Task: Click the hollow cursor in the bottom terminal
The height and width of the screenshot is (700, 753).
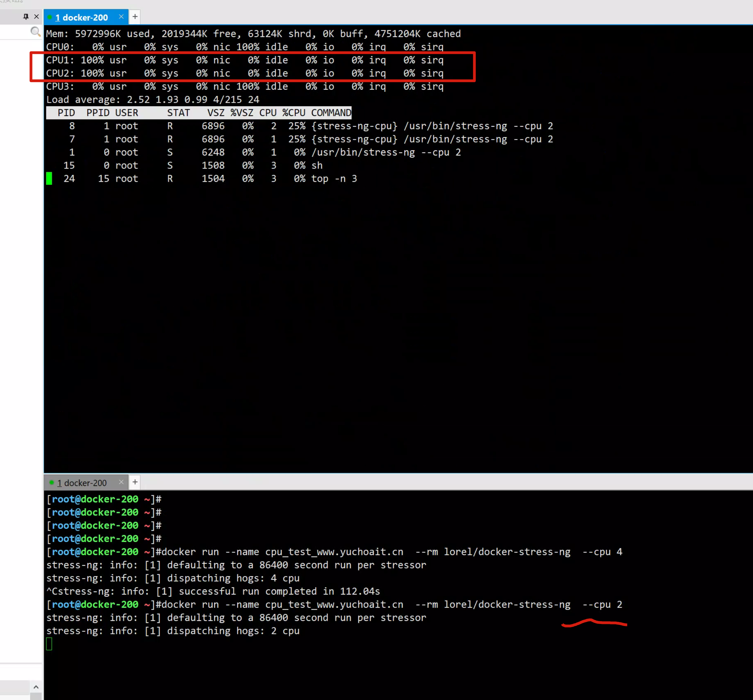Action: point(49,644)
